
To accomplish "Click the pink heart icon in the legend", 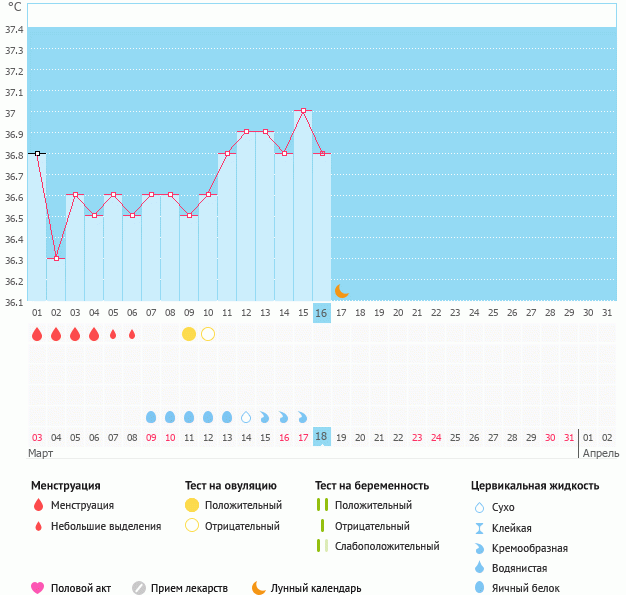I will pos(38,588).
